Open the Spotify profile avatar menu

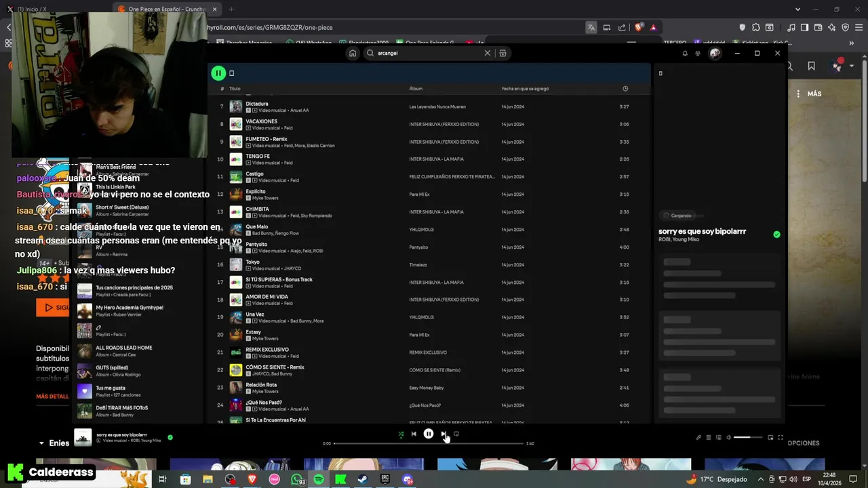click(715, 53)
